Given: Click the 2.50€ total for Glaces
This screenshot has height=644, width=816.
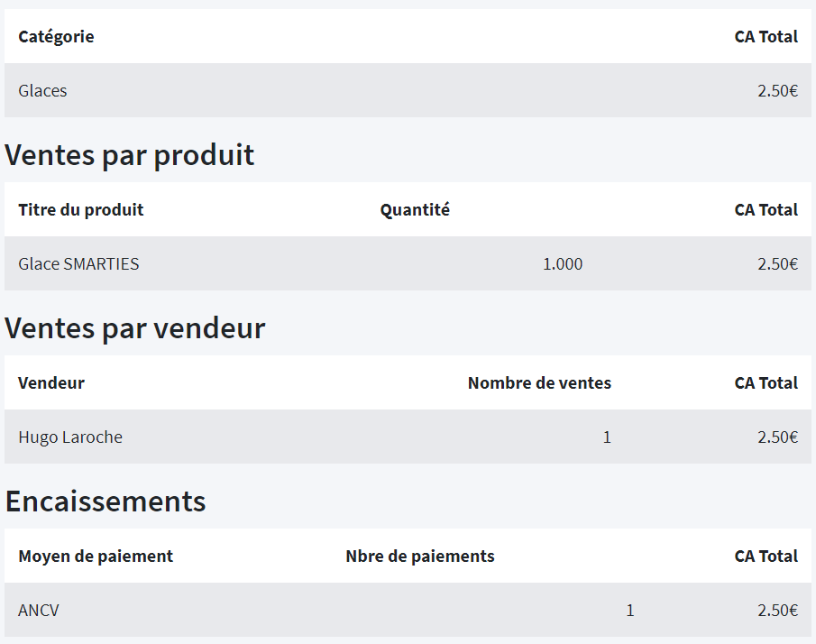Looking at the screenshot, I should click(777, 90).
